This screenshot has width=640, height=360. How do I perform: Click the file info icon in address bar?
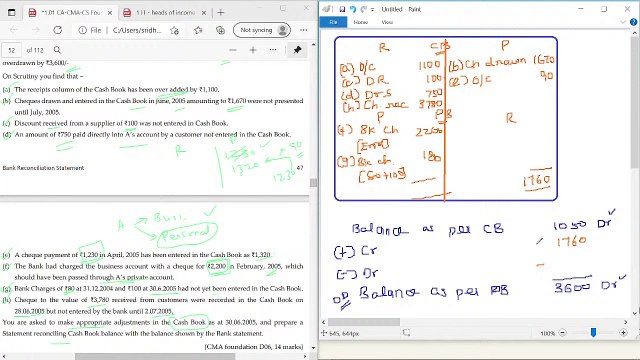click(x=82, y=30)
